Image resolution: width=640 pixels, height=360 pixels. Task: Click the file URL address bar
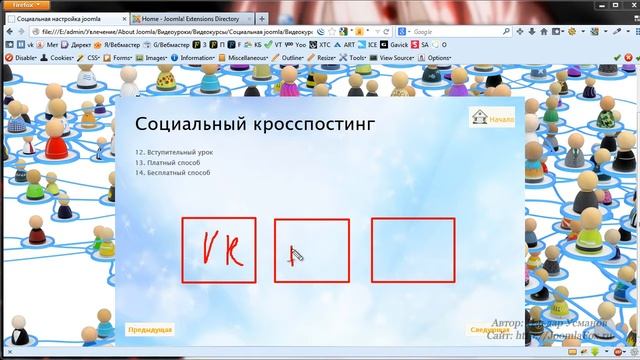(177, 31)
